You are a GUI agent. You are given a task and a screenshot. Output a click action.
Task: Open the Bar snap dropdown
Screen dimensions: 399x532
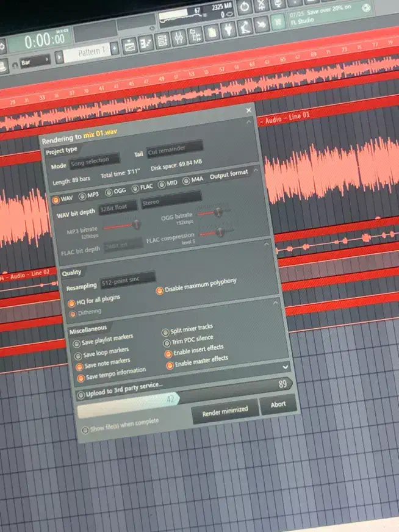tap(35, 62)
